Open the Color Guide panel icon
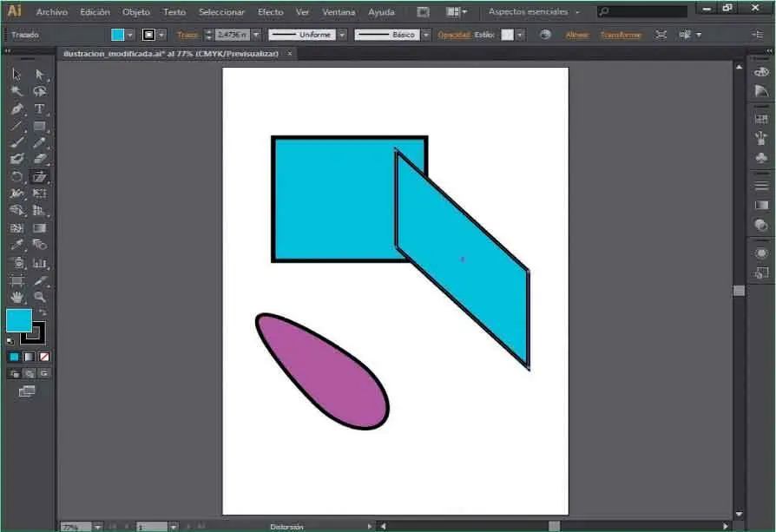The image size is (776, 532). 761,91
